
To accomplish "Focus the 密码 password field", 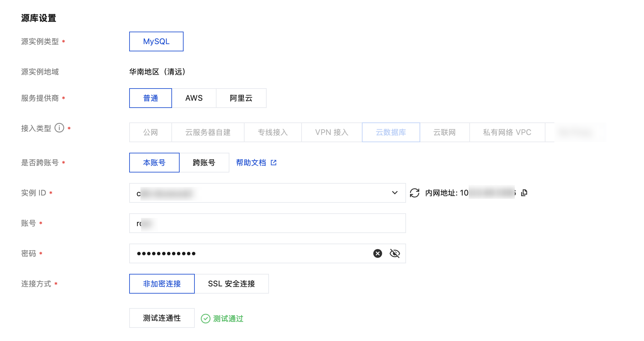I will point(250,253).
